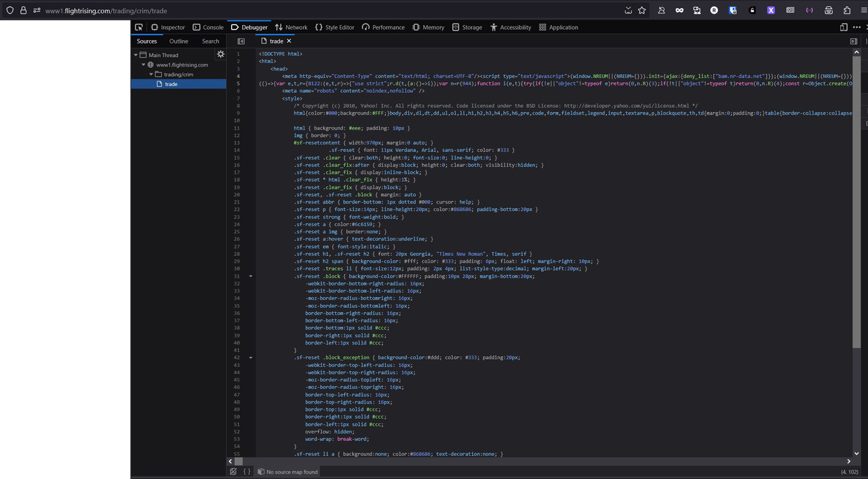Image resolution: width=868 pixels, height=479 pixels.
Task: Click www1.flightrising.com in sources tree
Action: [x=182, y=64]
